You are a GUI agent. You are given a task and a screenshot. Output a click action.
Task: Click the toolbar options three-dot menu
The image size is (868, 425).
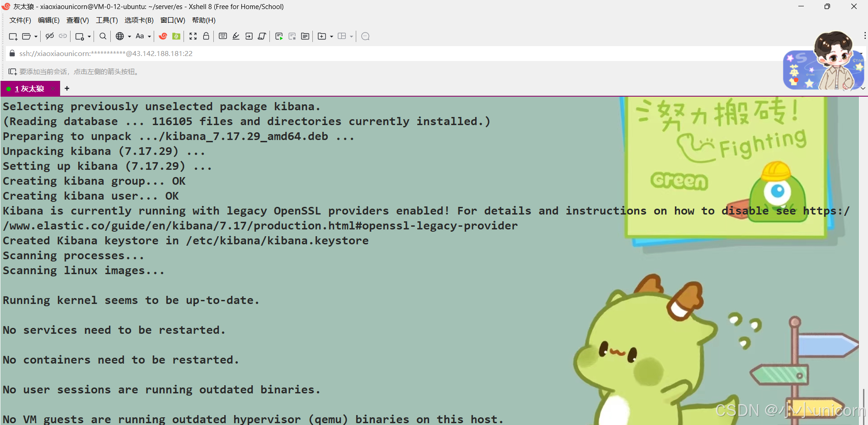click(x=865, y=36)
